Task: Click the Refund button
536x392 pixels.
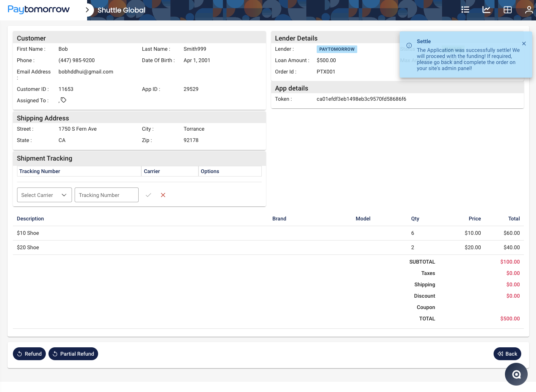Action: (x=30, y=354)
